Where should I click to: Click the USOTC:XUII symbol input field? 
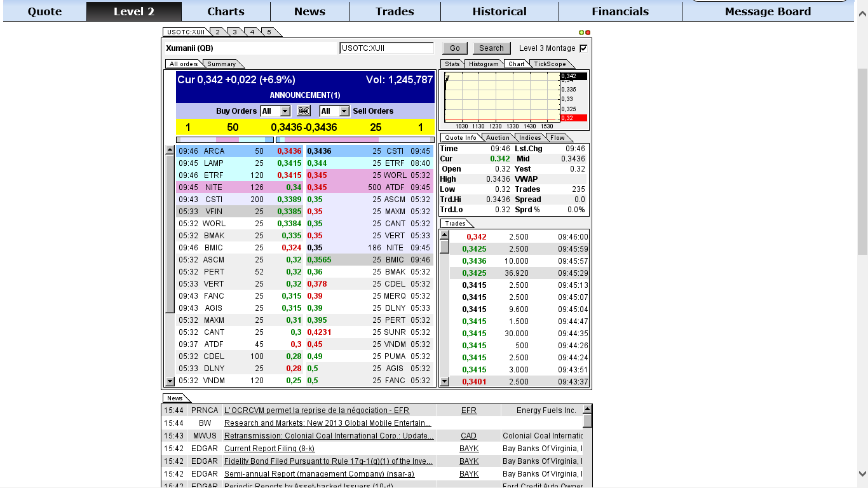[386, 48]
